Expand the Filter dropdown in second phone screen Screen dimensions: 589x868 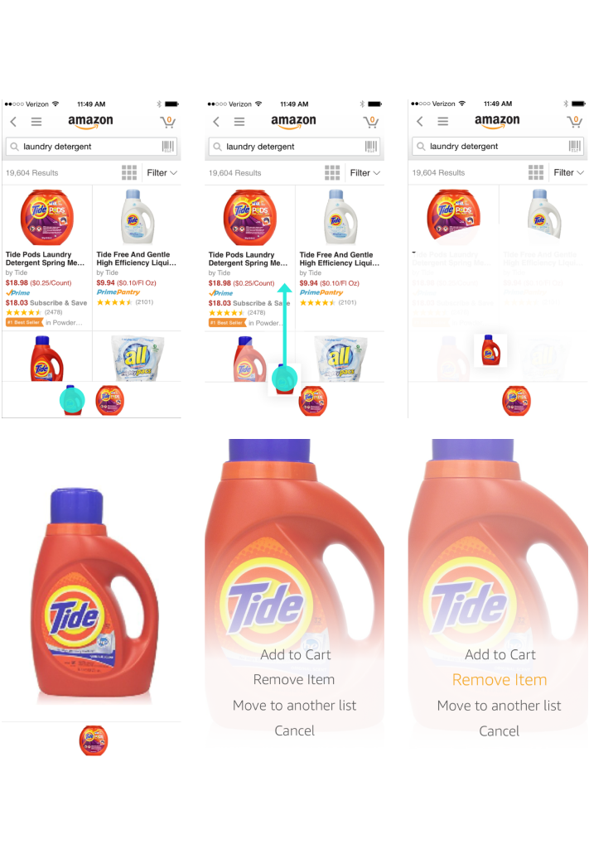pos(365,173)
